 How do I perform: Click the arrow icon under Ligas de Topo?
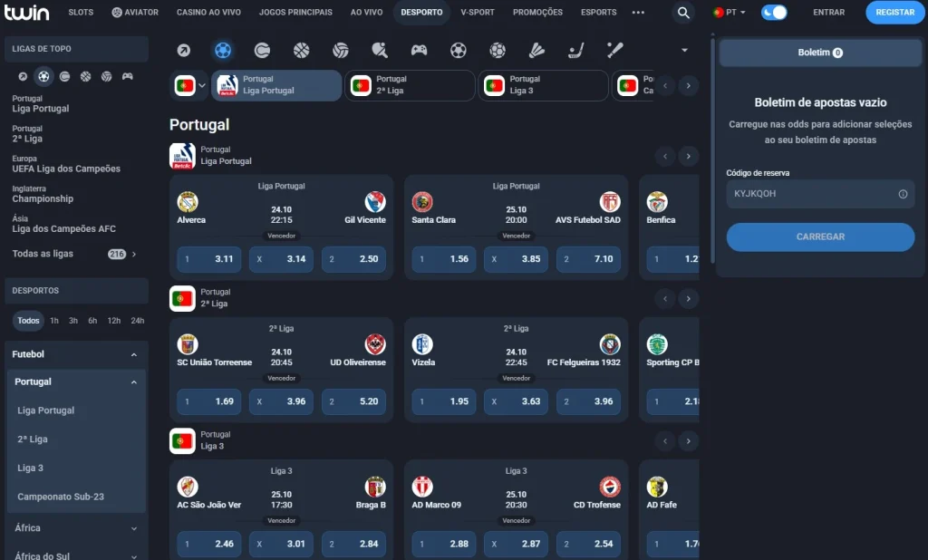(x=23, y=76)
